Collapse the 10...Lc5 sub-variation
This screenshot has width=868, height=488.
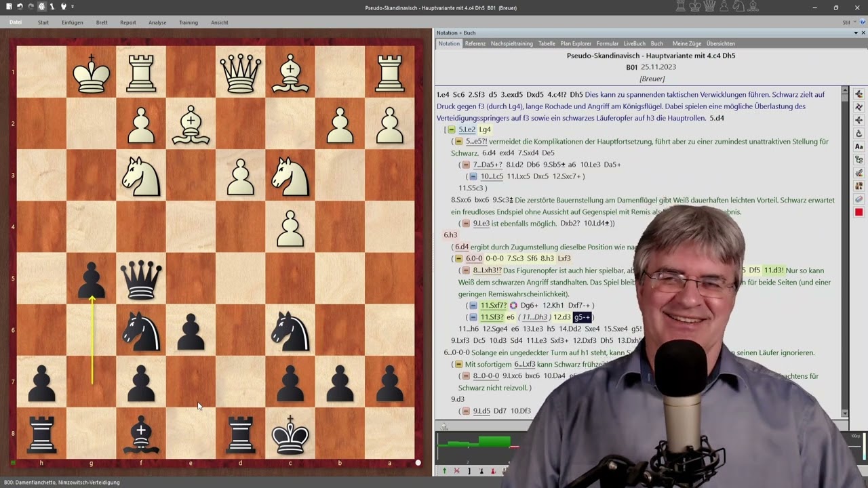pos(473,176)
